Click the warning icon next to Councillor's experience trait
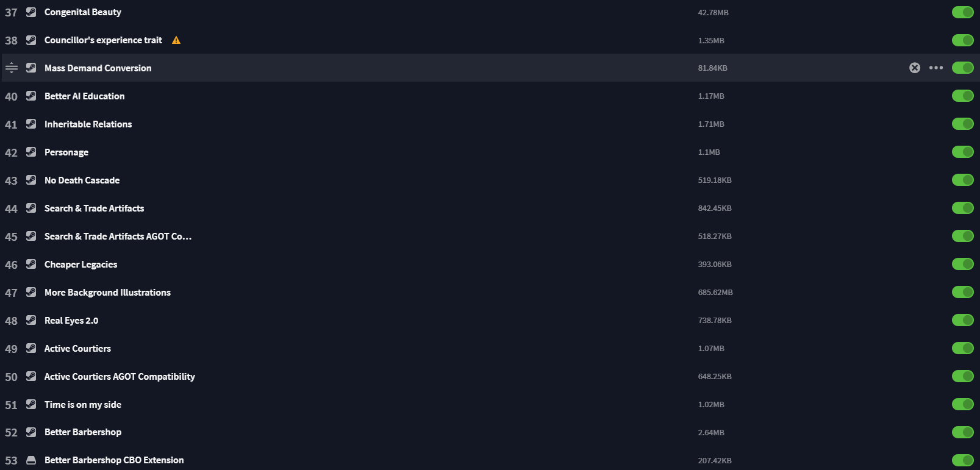 tap(176, 40)
